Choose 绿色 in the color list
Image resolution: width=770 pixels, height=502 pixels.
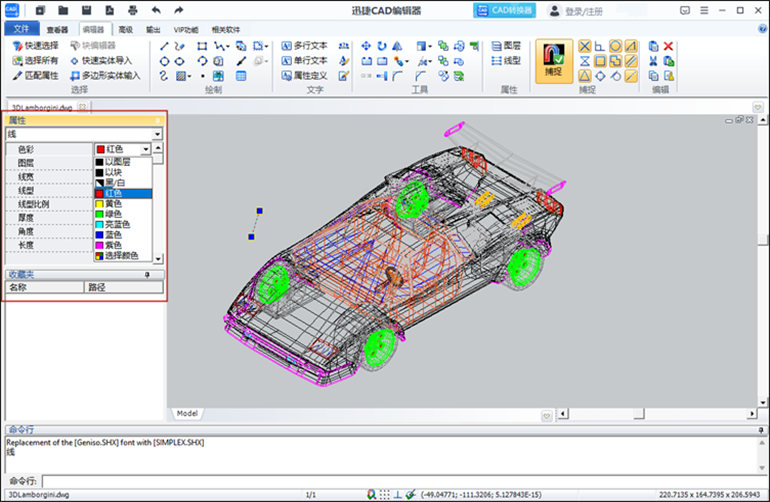(x=123, y=214)
